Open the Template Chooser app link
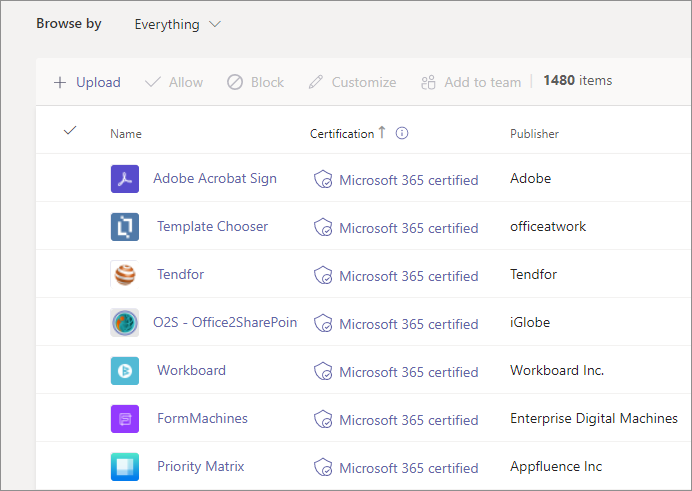Screen dimensions: 692x491 coord(212,227)
